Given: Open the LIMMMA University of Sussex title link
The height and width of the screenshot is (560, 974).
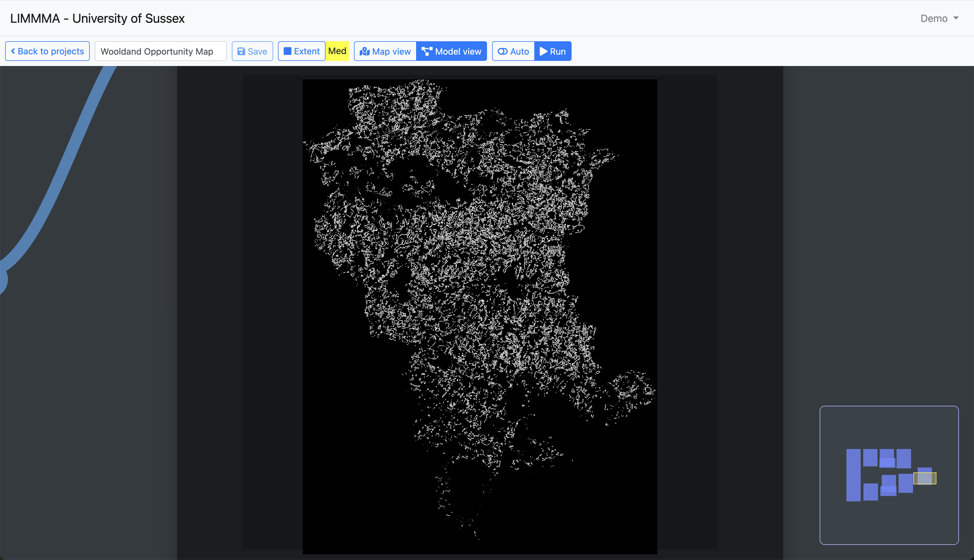Looking at the screenshot, I should 97,18.
